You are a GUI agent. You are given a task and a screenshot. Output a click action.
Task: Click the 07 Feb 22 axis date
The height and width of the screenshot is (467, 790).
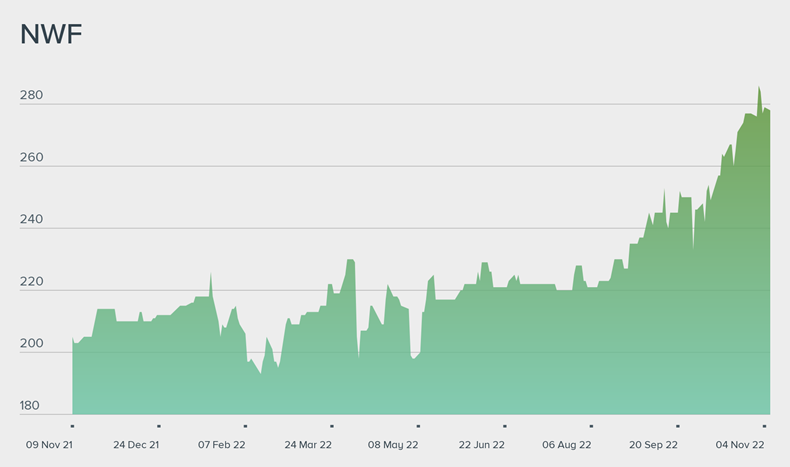coord(222,444)
